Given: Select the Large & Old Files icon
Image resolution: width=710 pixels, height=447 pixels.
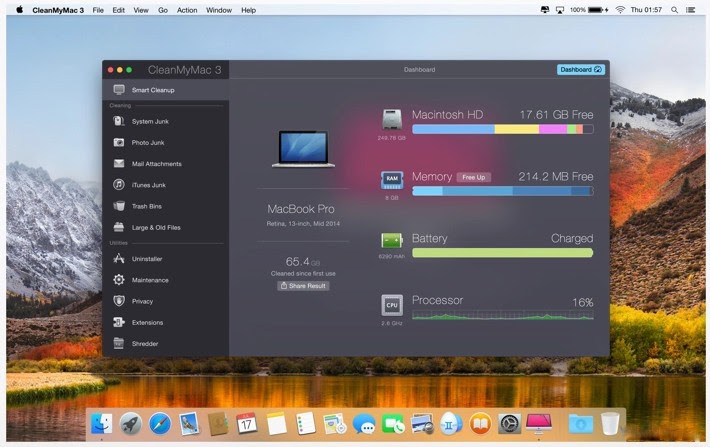Looking at the screenshot, I should point(119,227).
